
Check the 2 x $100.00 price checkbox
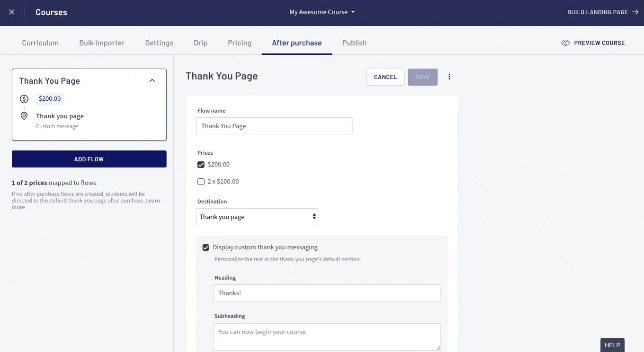pos(201,182)
